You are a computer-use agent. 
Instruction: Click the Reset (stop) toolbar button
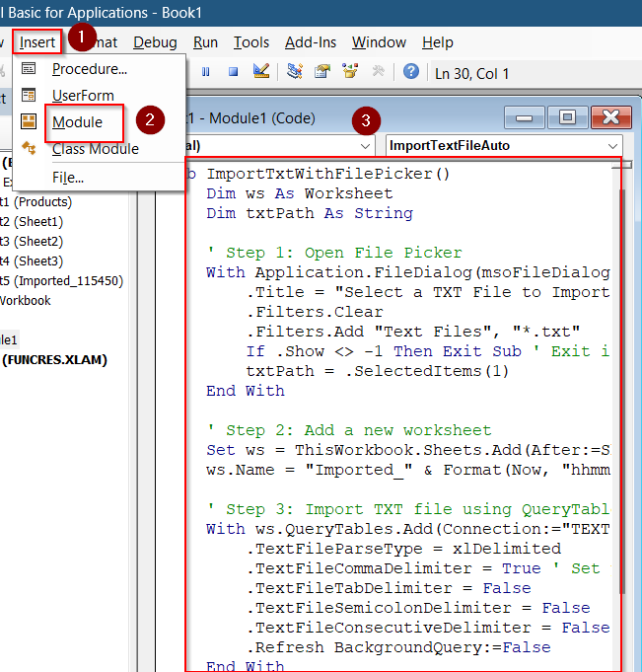(233, 72)
